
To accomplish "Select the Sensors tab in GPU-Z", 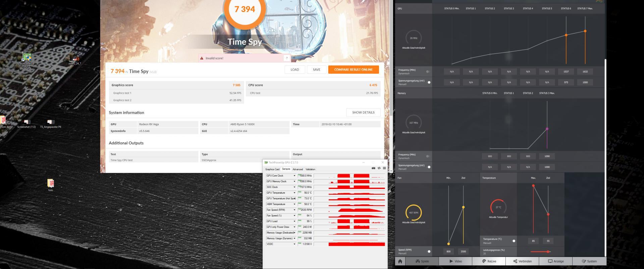I will (x=286, y=169).
